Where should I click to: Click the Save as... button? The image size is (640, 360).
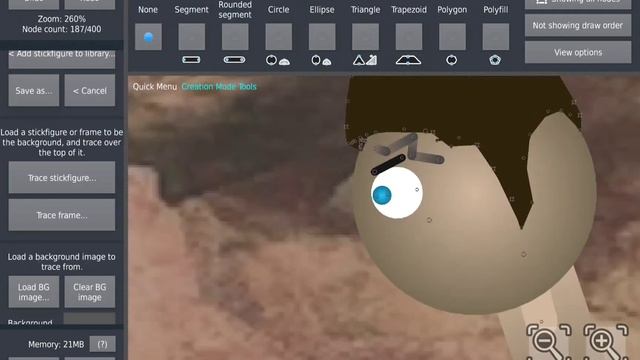pyautogui.click(x=33, y=90)
